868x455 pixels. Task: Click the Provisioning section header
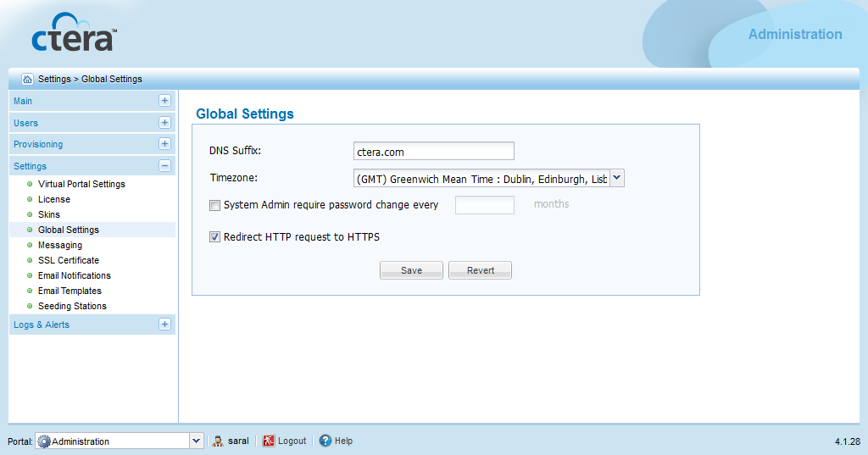(92, 144)
